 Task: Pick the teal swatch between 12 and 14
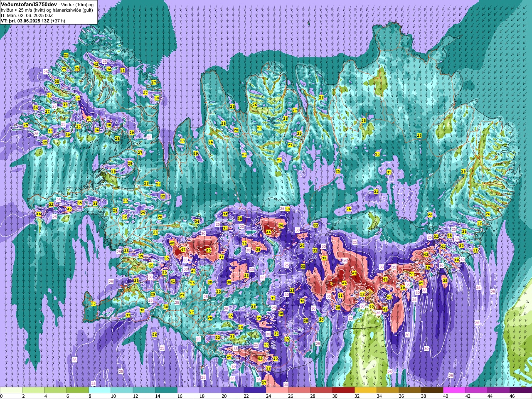click(144, 391)
